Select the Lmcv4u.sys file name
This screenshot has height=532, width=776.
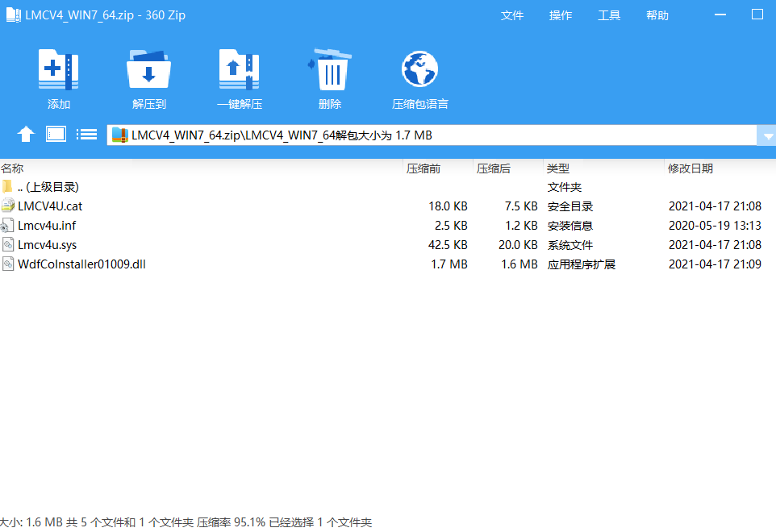[48, 245]
